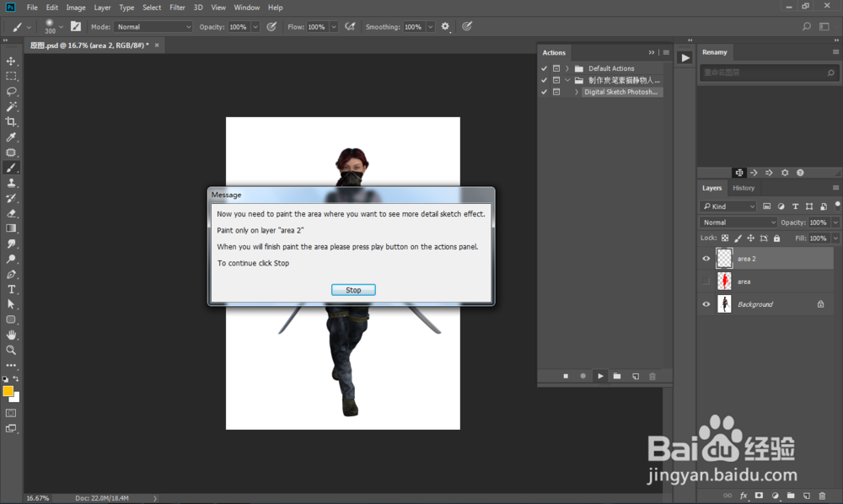
Task: Click Renamy settings gear icon
Action: tap(785, 173)
